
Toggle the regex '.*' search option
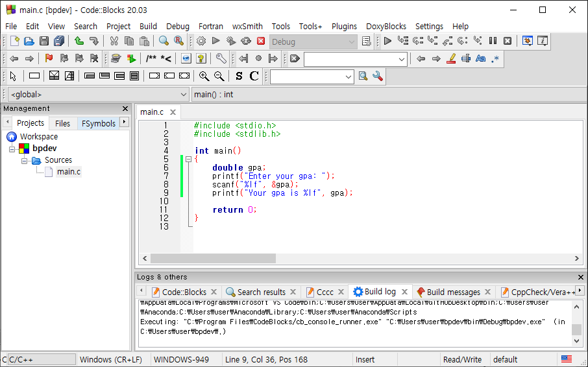(495, 58)
